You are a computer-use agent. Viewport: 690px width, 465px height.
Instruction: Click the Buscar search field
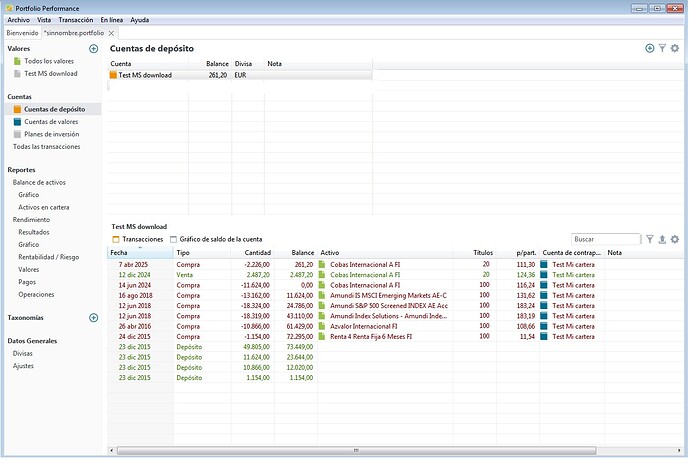tap(606, 239)
